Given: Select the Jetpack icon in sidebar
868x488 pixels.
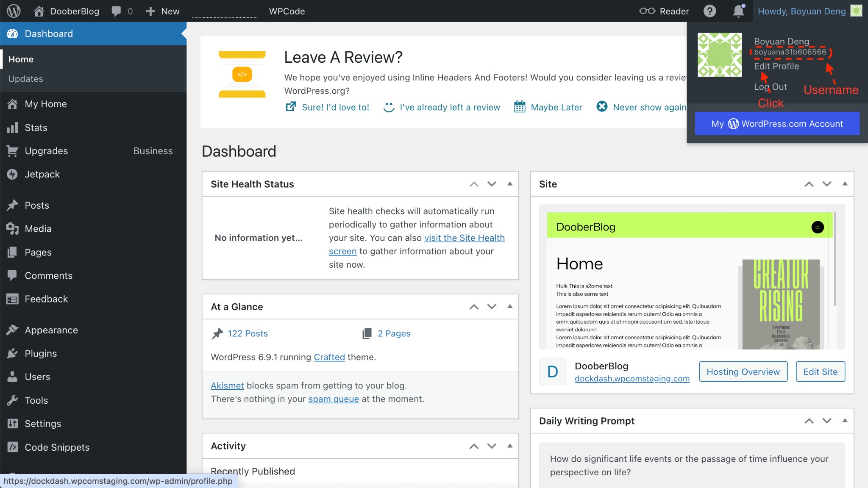Looking at the screenshot, I should (13, 174).
